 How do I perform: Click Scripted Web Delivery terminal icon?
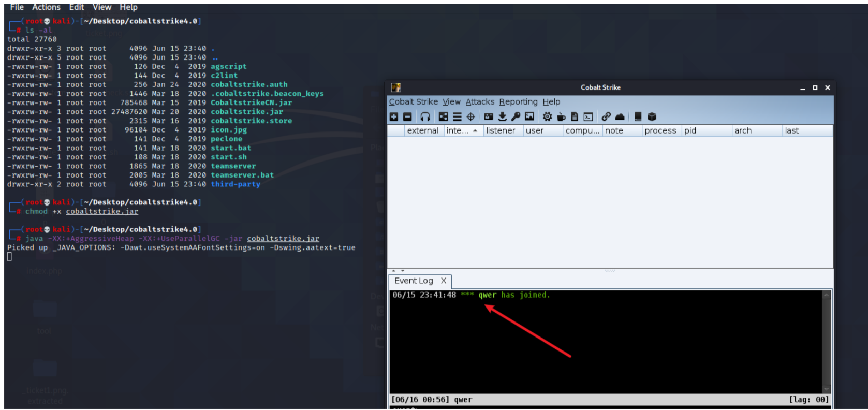click(589, 117)
